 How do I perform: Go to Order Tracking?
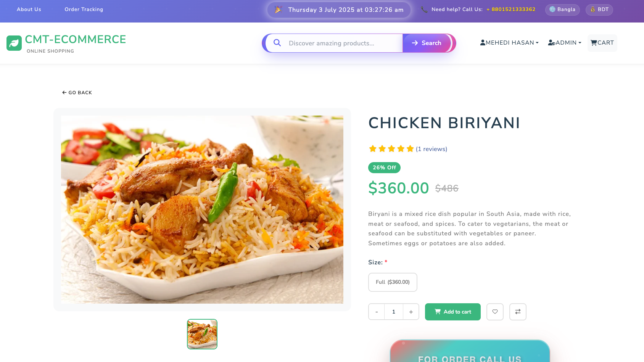[x=84, y=10]
